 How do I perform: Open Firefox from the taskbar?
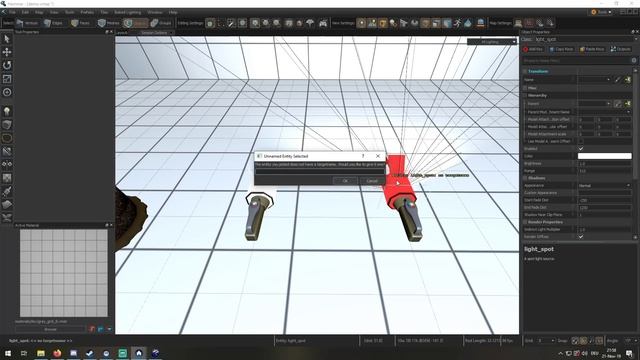click(57, 353)
